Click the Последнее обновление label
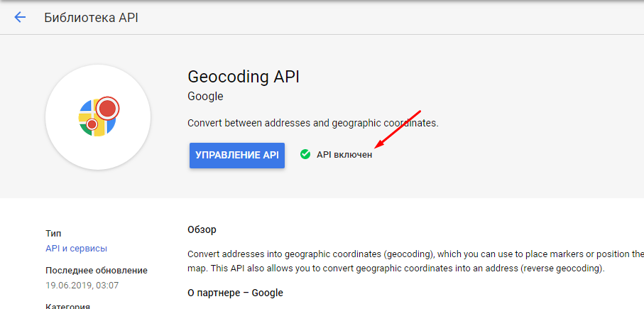This screenshot has height=309, width=644. pos(97,271)
